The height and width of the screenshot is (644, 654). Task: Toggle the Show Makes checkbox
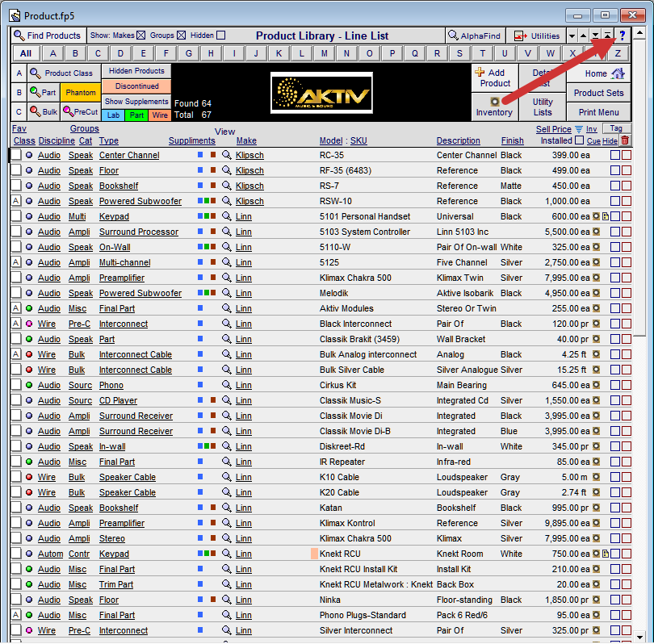pyautogui.click(x=141, y=36)
